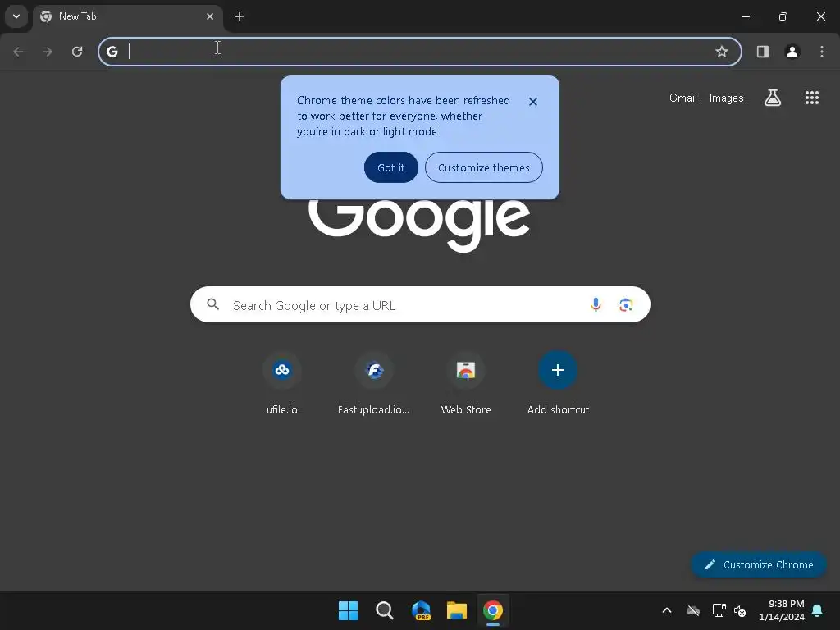Image resolution: width=840 pixels, height=630 pixels.
Task: Click the Add shortcut button
Action: [558, 384]
